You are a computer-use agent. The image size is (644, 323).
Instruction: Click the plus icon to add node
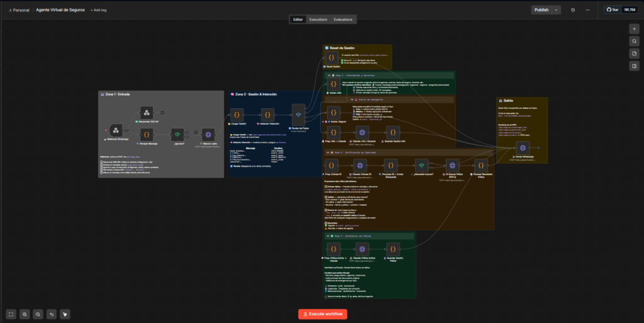coord(635,29)
